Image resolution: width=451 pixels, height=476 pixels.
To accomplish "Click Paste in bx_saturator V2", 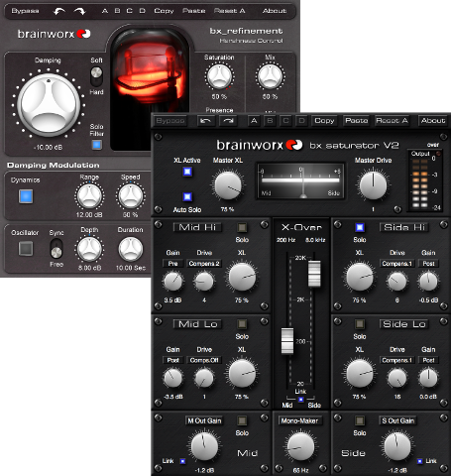I will (x=357, y=121).
